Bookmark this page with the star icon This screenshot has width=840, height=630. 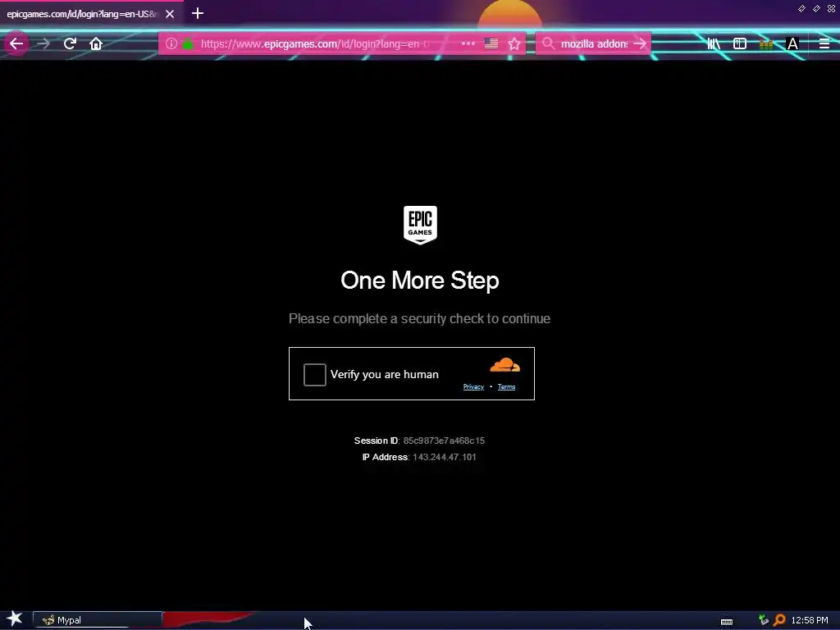click(514, 44)
